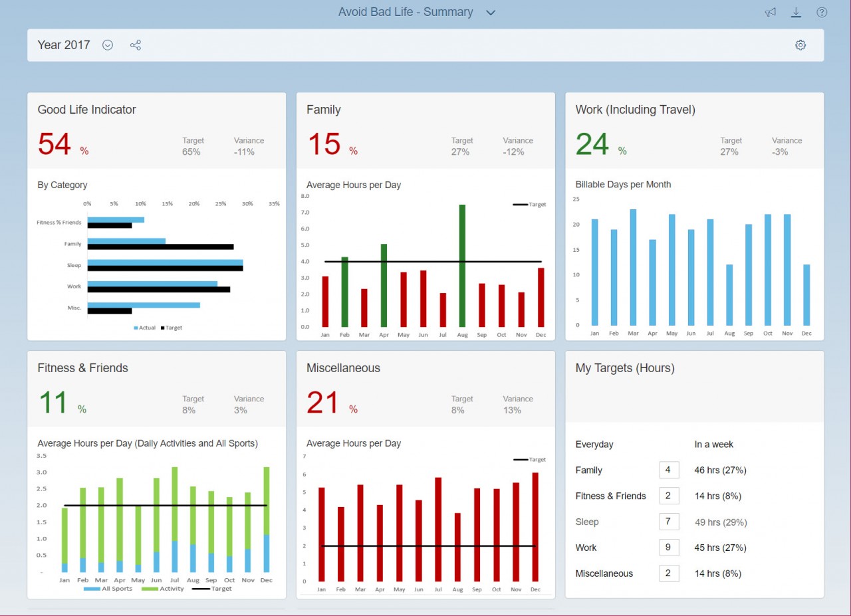
Task: Click the Family everyday hours field
Action: coord(669,470)
